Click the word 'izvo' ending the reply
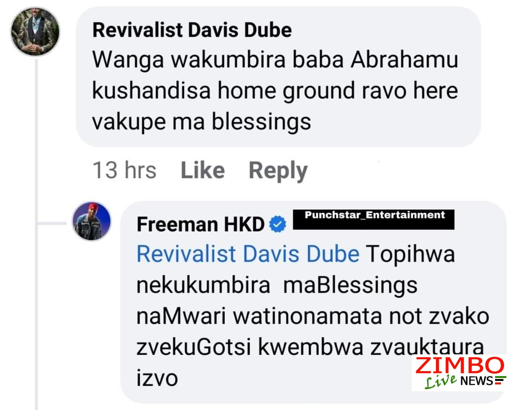532x410 pixels. pyautogui.click(x=157, y=378)
